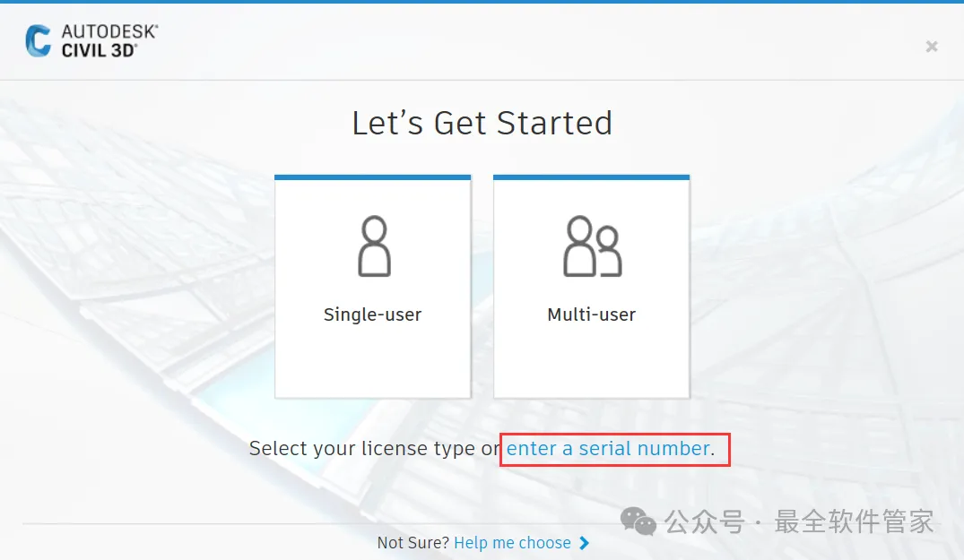Viewport: 964px width, 560px height.
Task: Click the chevron arrow beside Help me choose
Action: (x=584, y=543)
